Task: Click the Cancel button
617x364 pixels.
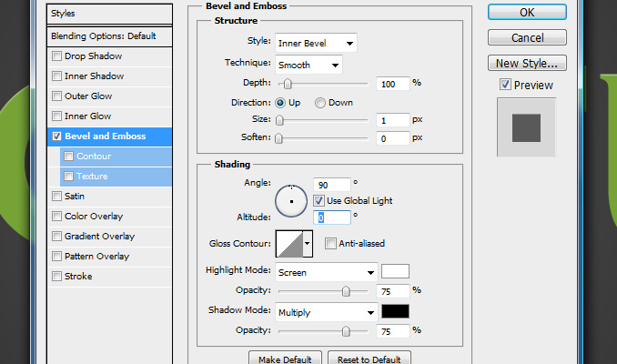Action: [x=527, y=38]
